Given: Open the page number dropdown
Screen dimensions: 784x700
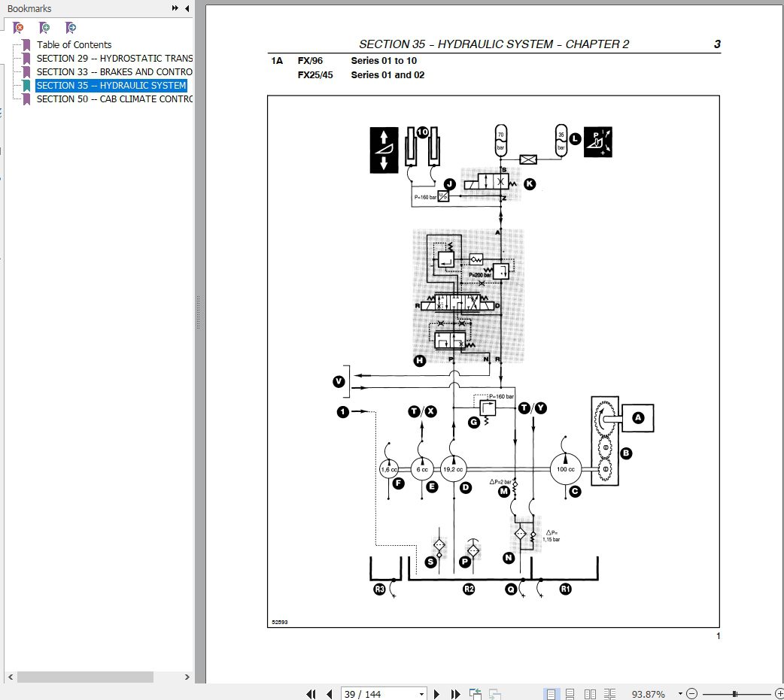Looking at the screenshot, I should (x=421, y=693).
